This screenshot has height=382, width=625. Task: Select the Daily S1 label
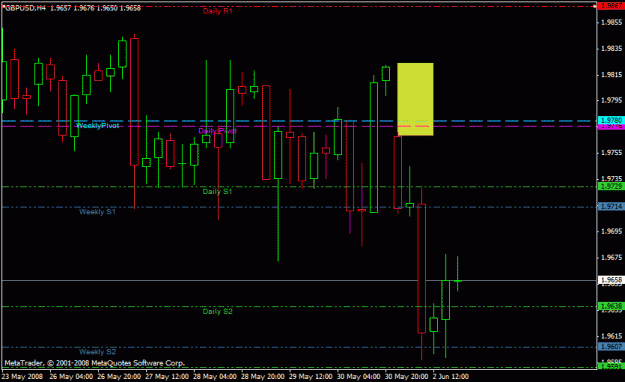tap(217, 191)
